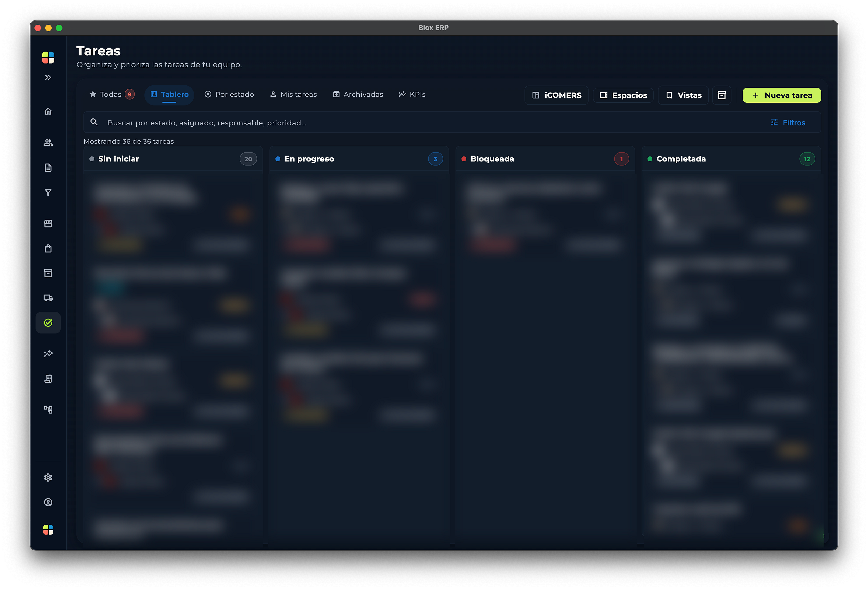This screenshot has height=590, width=868.
Task: Open the Espacios button
Action: (623, 95)
